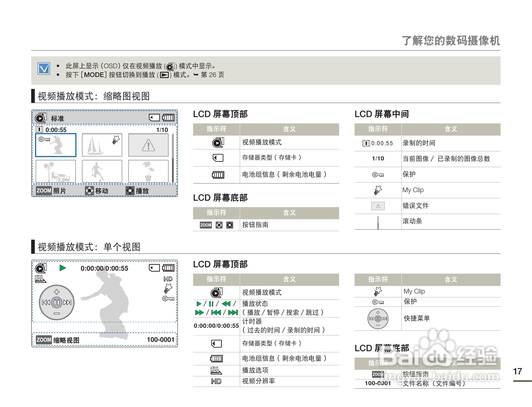Click the memory card icon in thumbnail view header

tap(154, 118)
